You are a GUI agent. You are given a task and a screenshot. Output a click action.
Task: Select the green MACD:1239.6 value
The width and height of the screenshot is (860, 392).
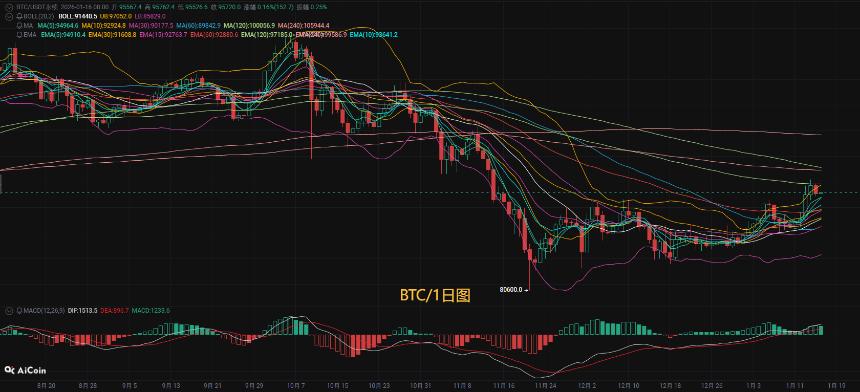click(150, 310)
